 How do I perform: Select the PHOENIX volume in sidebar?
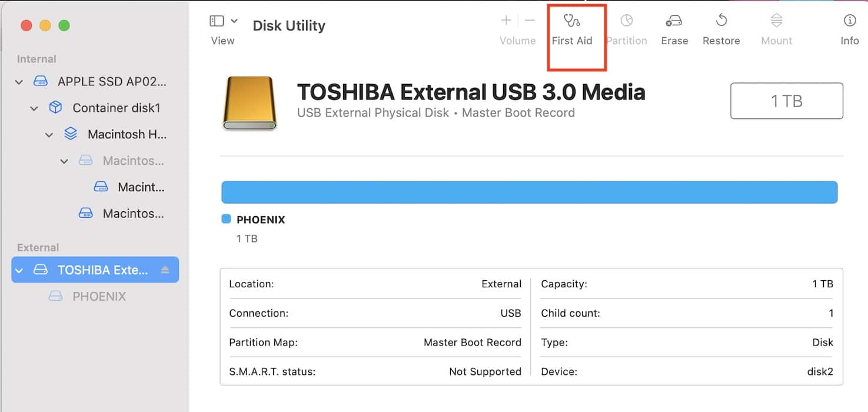[x=99, y=296]
